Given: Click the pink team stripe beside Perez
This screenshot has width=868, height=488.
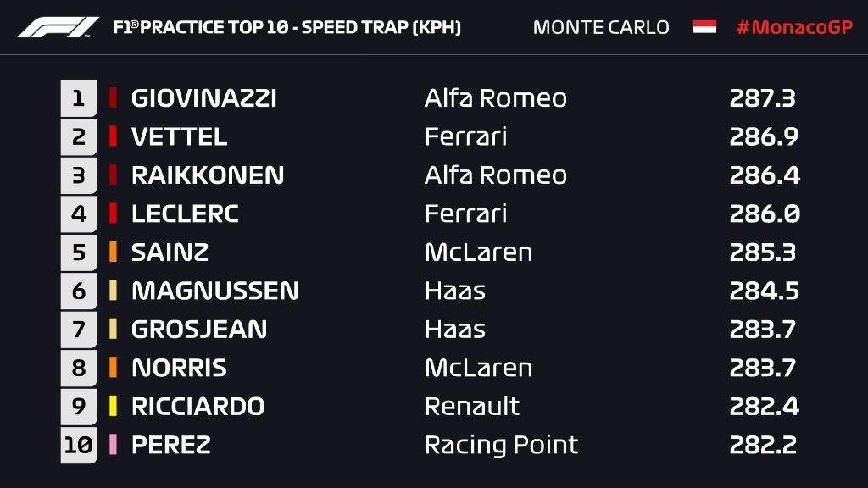Looking at the screenshot, I should click(113, 445).
